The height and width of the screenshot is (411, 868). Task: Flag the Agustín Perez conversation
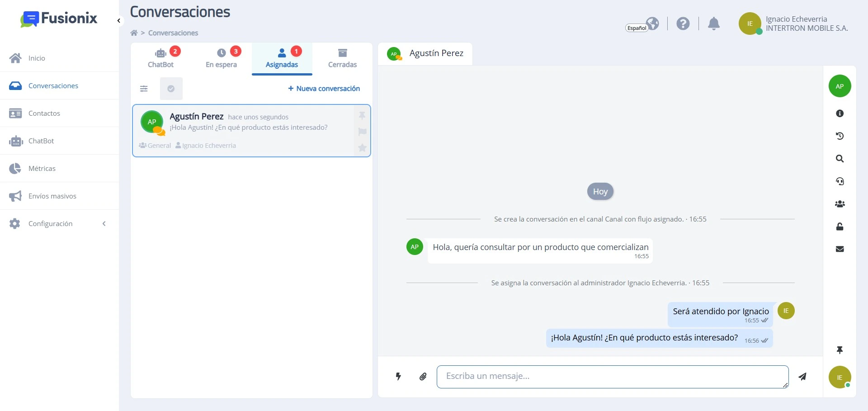tap(362, 132)
